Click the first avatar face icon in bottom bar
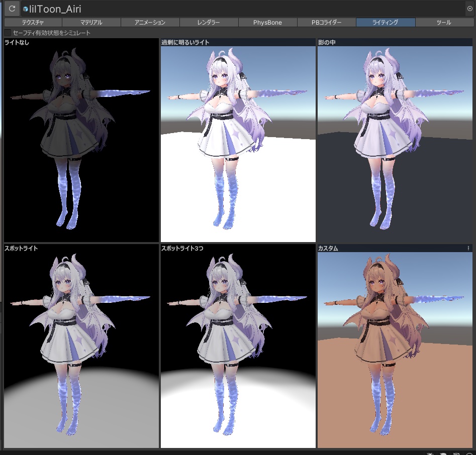Image resolution: width=476 pixels, height=455 pixels. tap(430, 453)
